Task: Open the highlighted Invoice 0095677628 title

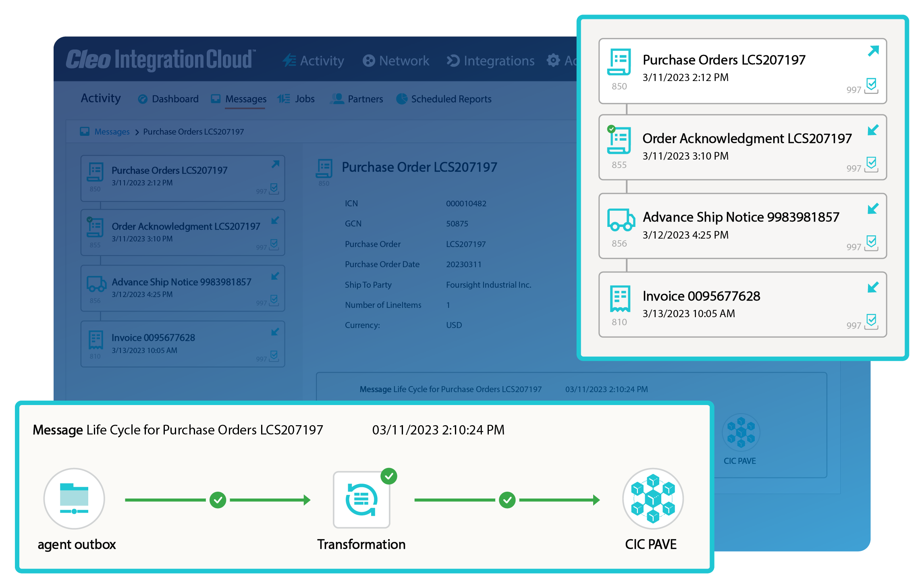Action: (x=702, y=296)
